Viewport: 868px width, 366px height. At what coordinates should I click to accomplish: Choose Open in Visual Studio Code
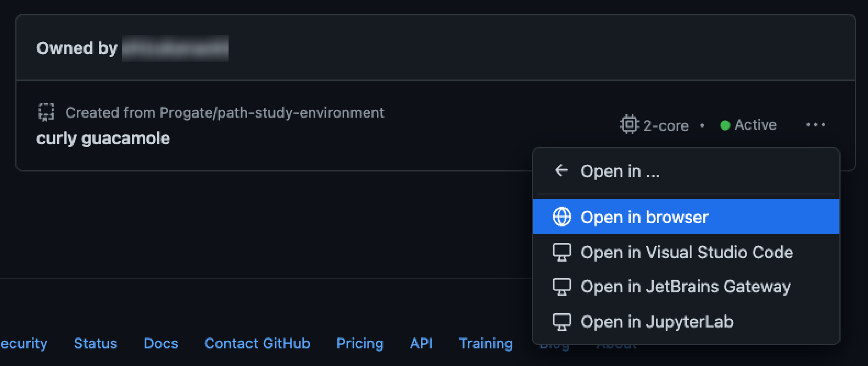click(687, 252)
